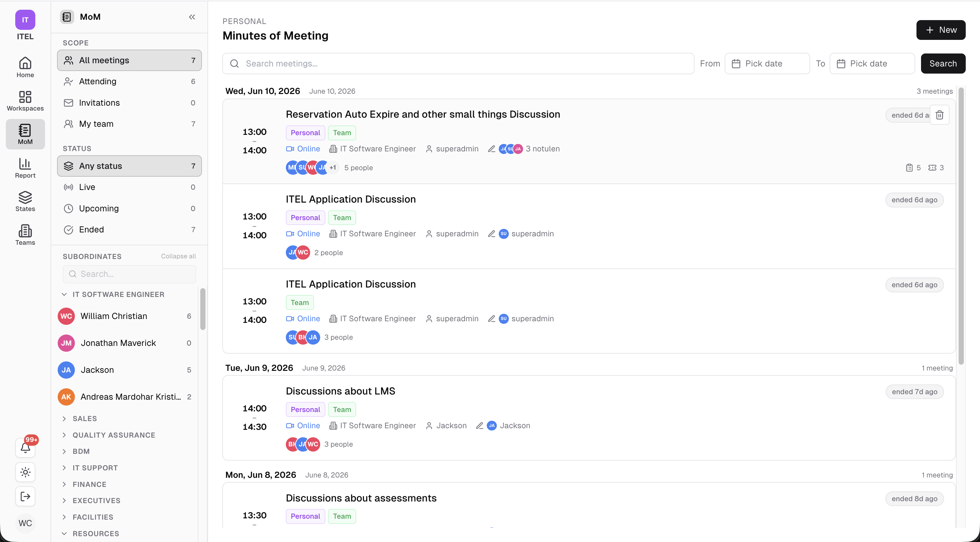This screenshot has width=980, height=542.
Task: Open the From Pick date field
Action: 767,64
